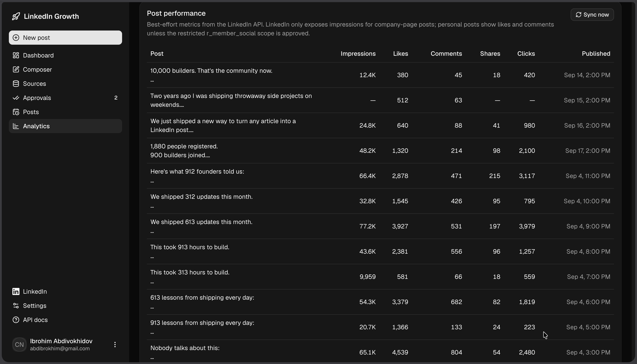The height and width of the screenshot is (364, 637).
Task: Click the Settings sliders icon
Action: pos(16,306)
